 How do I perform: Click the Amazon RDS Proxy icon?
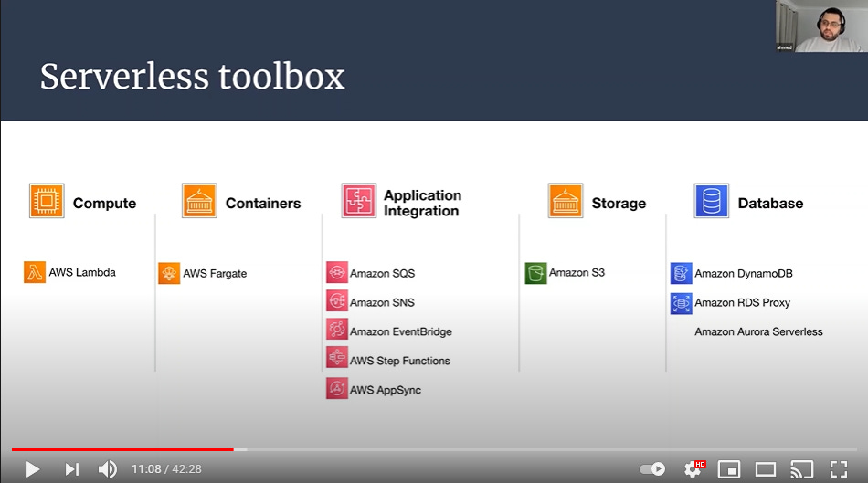682,303
